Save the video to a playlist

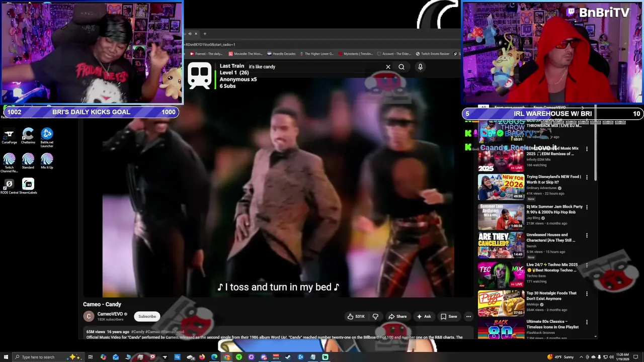click(449, 316)
